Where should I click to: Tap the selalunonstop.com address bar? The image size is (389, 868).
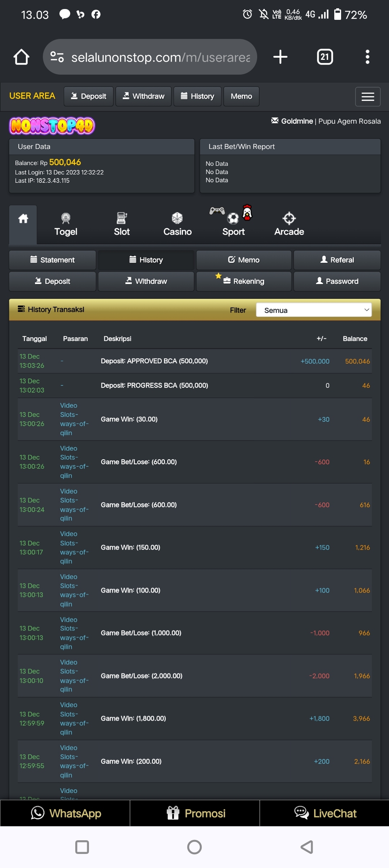coord(160,57)
